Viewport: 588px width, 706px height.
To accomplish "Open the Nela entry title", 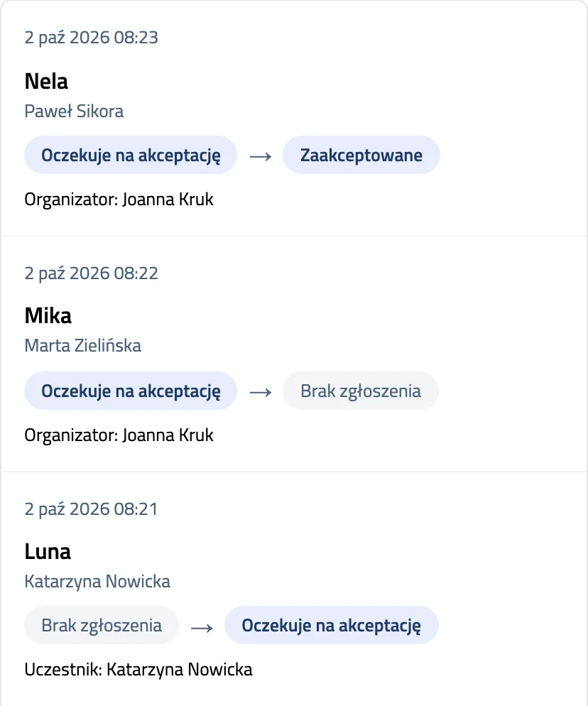I will (x=46, y=82).
